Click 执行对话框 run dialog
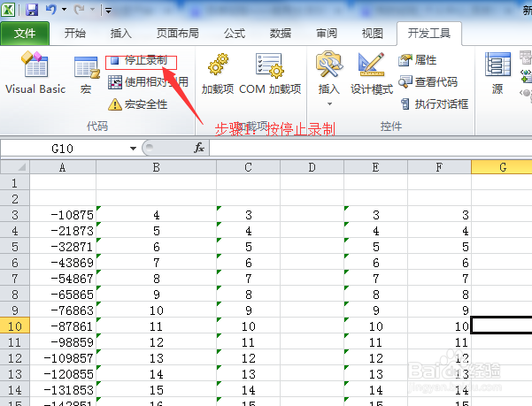This screenshot has height=406, width=532. (435, 104)
